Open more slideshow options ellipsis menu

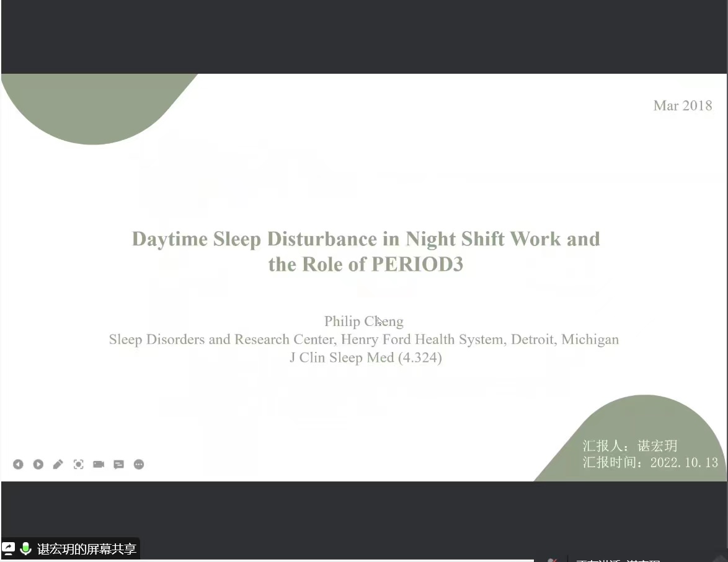[x=139, y=464]
